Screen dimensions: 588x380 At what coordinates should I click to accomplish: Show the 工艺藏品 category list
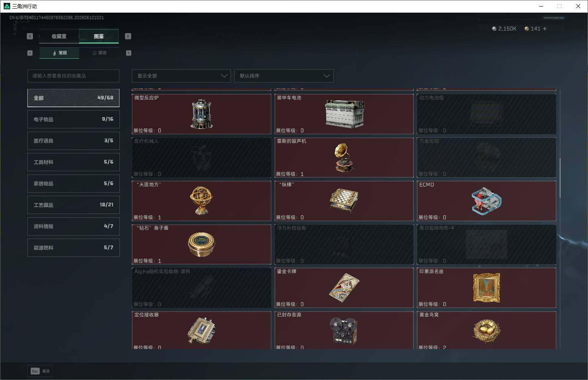(73, 205)
